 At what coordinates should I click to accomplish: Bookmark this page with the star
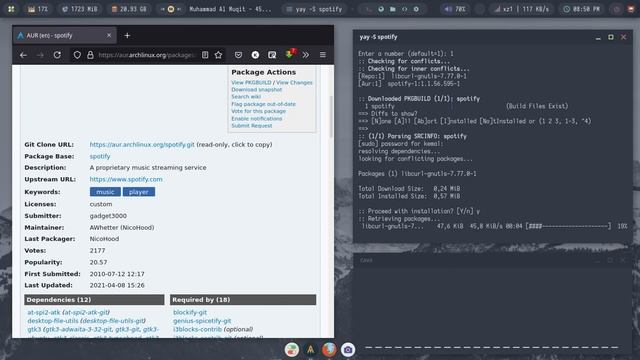[x=218, y=55]
